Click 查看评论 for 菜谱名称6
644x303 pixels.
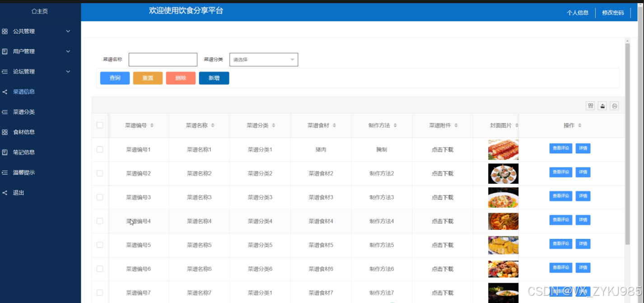coord(561,268)
